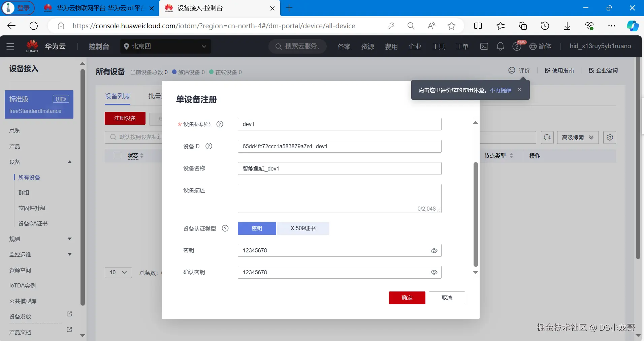Open table column settings gear
Image resolution: width=644 pixels, height=341 pixels.
610,137
